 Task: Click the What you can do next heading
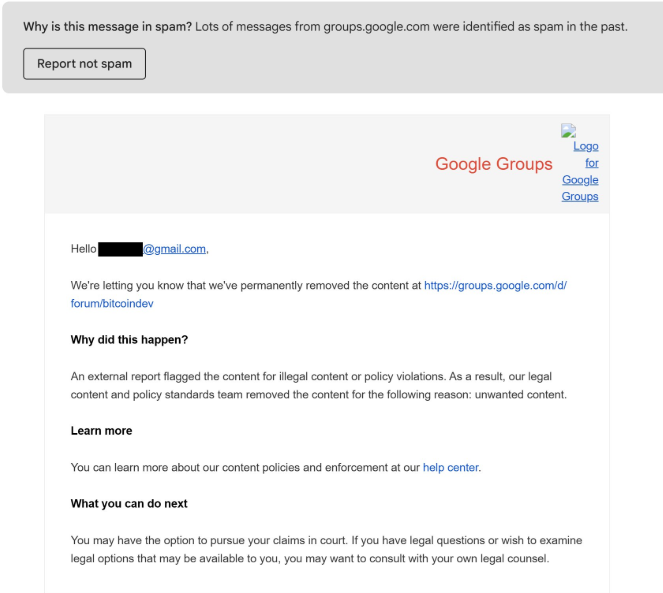129,503
